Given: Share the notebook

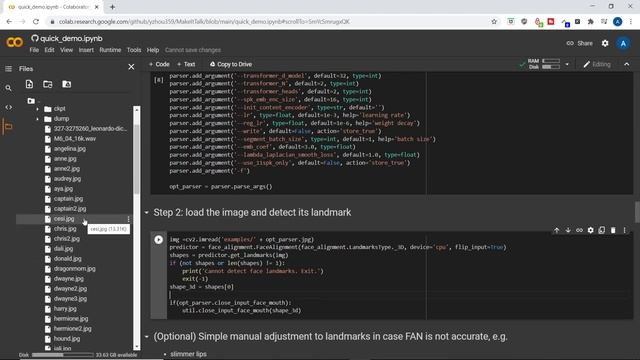Looking at the screenshot, I should (580, 43).
